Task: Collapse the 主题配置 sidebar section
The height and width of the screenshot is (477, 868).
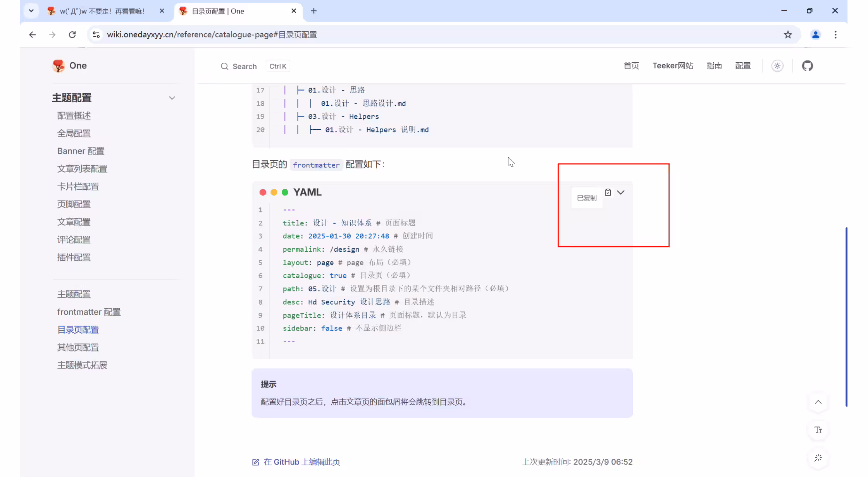Action: point(172,98)
